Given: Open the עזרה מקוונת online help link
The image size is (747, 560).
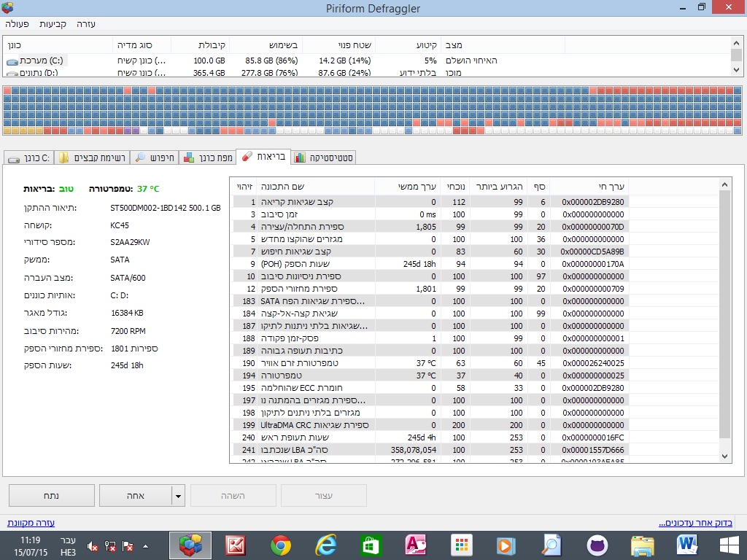Looking at the screenshot, I should point(31,523).
